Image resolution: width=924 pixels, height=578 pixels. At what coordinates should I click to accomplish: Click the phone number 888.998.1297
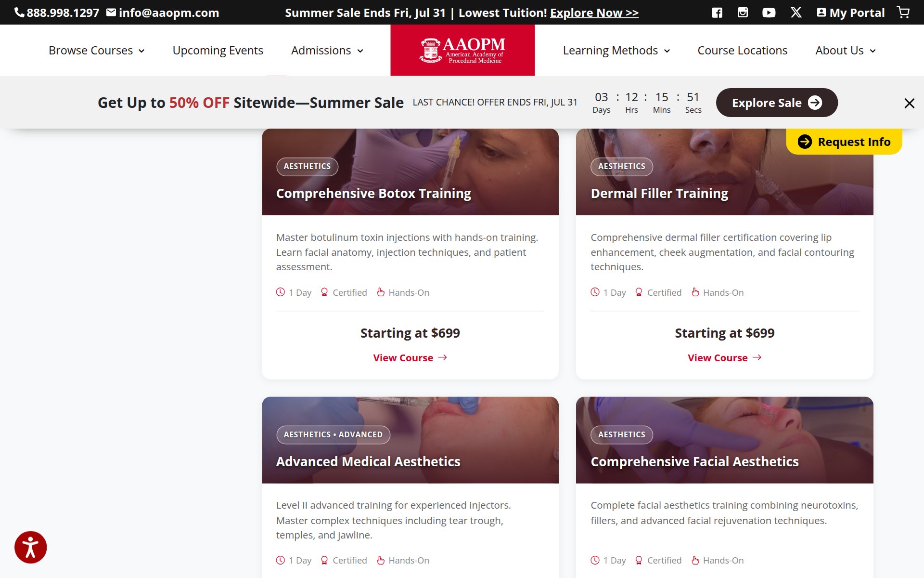point(57,13)
